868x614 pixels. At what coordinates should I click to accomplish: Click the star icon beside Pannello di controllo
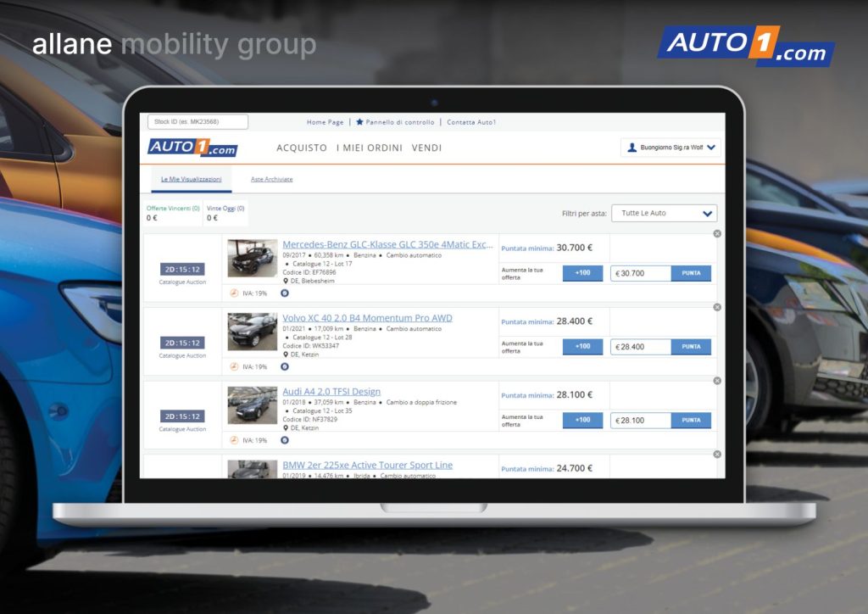(359, 122)
